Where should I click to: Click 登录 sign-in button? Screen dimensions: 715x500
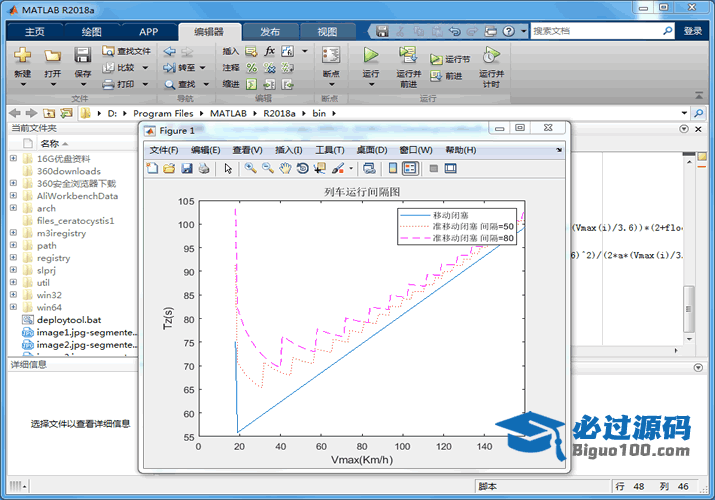coord(693,31)
